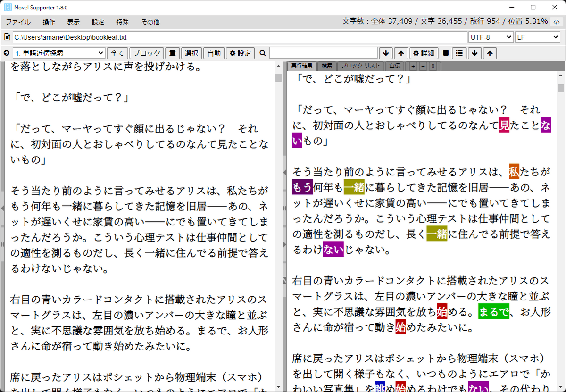
Task: Expand the 単語近傍探索 function dropdown
Action: pos(59,53)
